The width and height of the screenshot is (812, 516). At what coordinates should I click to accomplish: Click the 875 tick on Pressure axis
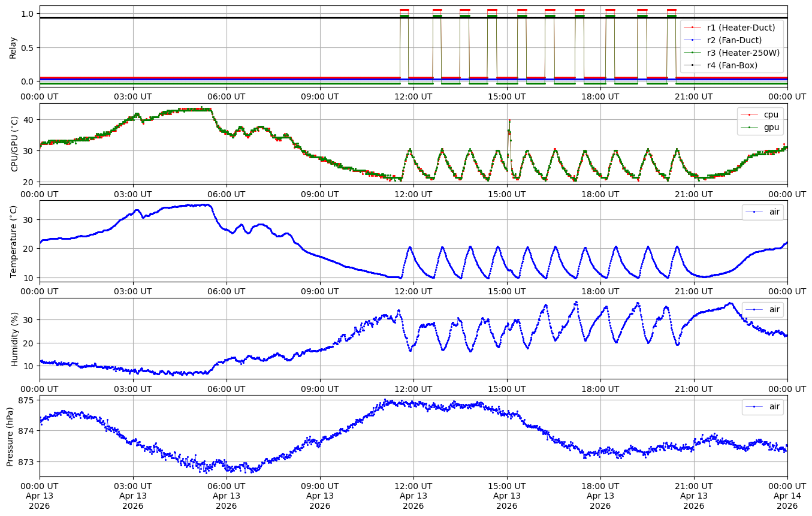pyautogui.click(x=28, y=400)
